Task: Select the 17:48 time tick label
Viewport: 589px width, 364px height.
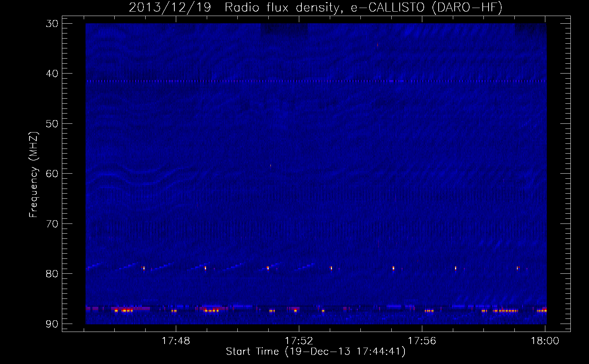Action: 176,341
